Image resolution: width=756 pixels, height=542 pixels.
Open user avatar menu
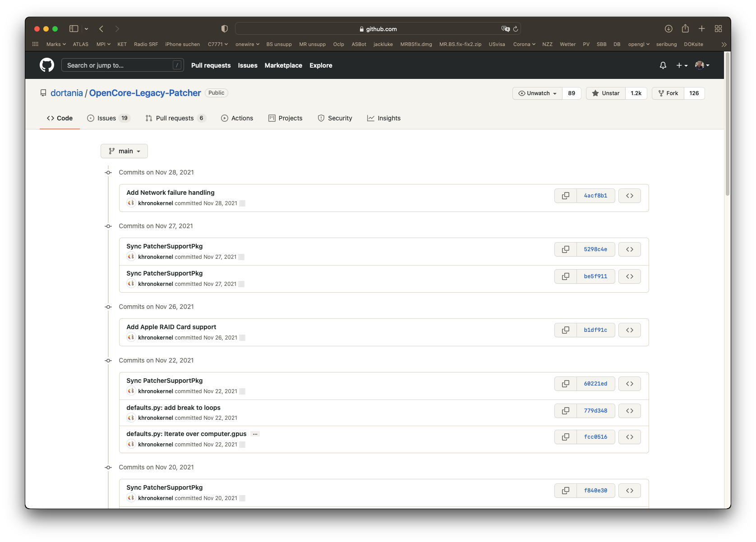pyautogui.click(x=702, y=65)
